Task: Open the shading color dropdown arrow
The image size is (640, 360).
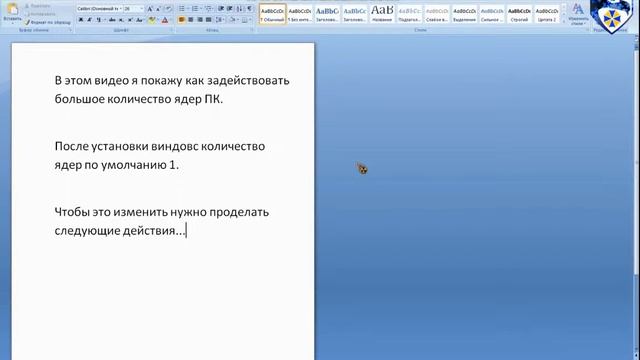Action: [x=238, y=20]
